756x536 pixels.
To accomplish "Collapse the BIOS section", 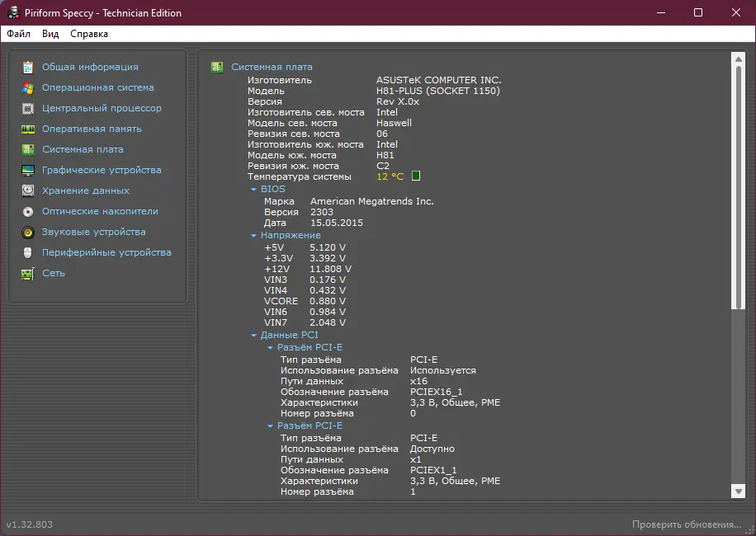I will (x=253, y=190).
